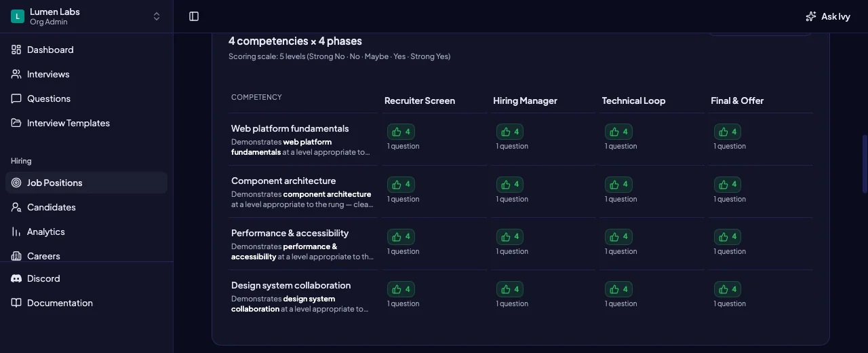
Task: Click the Job Positions target icon
Action: [x=16, y=183]
